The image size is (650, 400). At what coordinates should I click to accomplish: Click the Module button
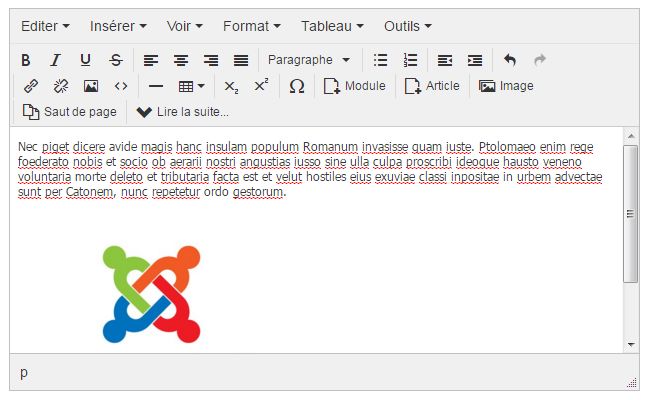pos(354,86)
